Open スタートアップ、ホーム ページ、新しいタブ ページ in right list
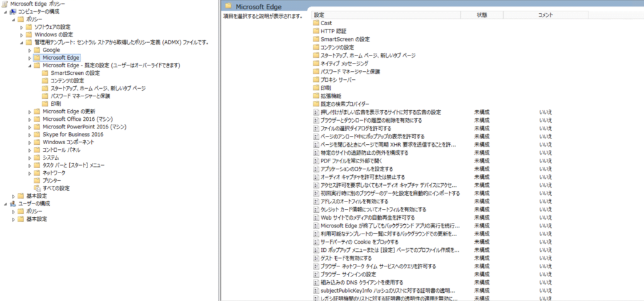The height and width of the screenshot is (301, 644). coord(368,55)
